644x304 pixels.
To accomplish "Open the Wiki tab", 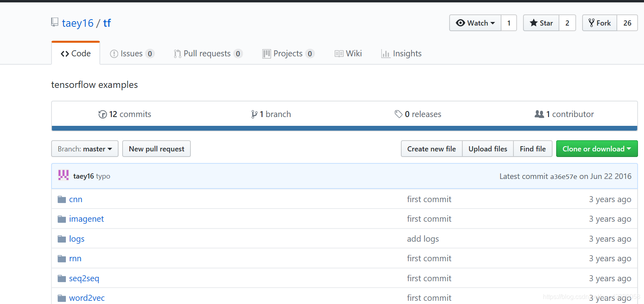I will pyautogui.click(x=348, y=54).
